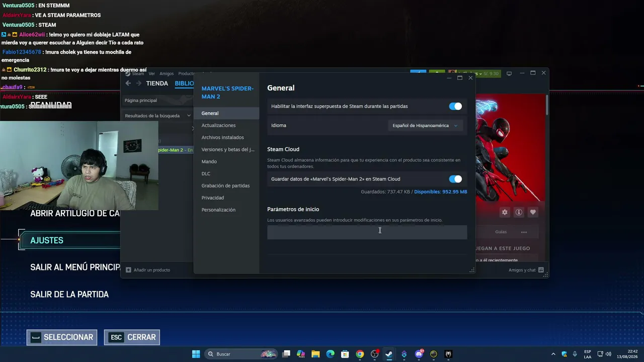Viewport: 644px width, 362px height.
Task: Open Grabación de partidas tab
Action: (225, 186)
